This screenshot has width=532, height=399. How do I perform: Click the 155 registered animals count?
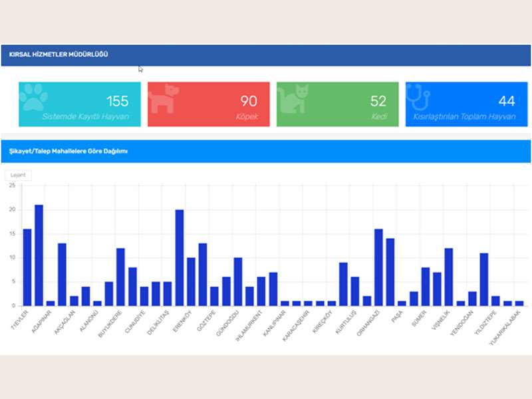(118, 101)
